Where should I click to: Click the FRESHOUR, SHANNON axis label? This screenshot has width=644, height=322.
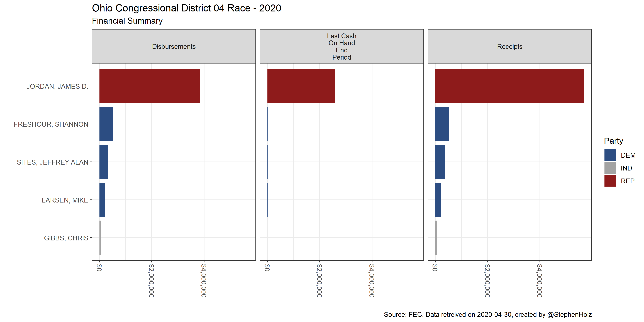click(51, 124)
